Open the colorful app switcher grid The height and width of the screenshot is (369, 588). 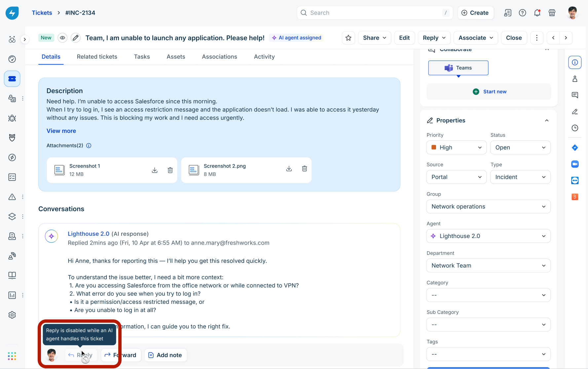(x=12, y=356)
